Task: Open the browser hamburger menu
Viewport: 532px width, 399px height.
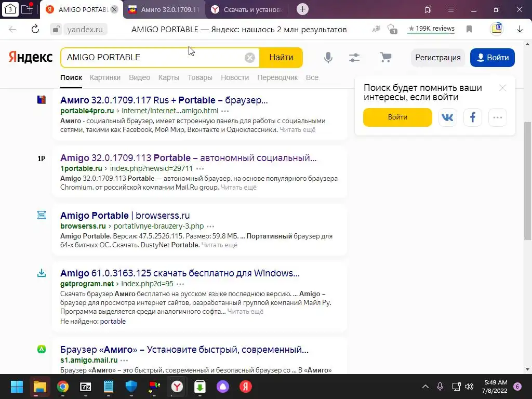Action: 451,9
